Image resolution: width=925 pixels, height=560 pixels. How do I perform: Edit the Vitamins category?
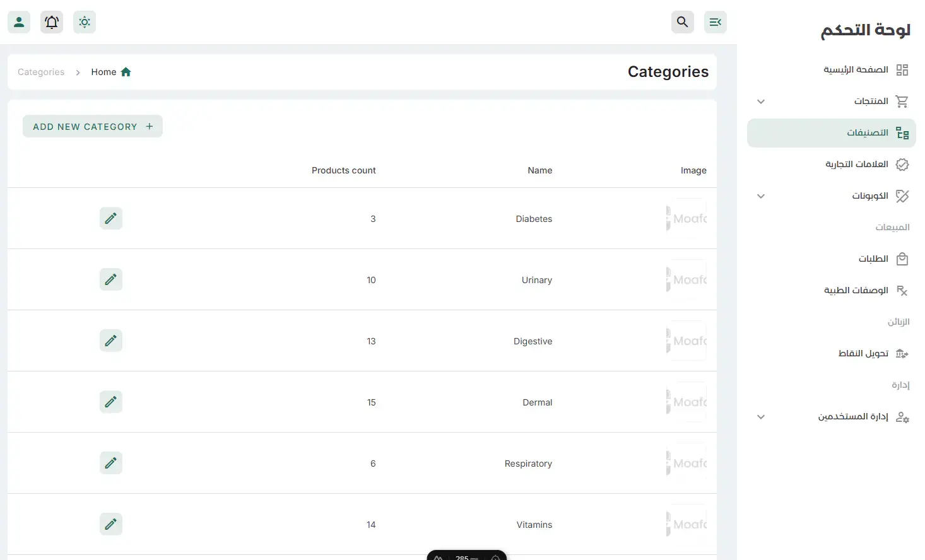pyautogui.click(x=111, y=524)
